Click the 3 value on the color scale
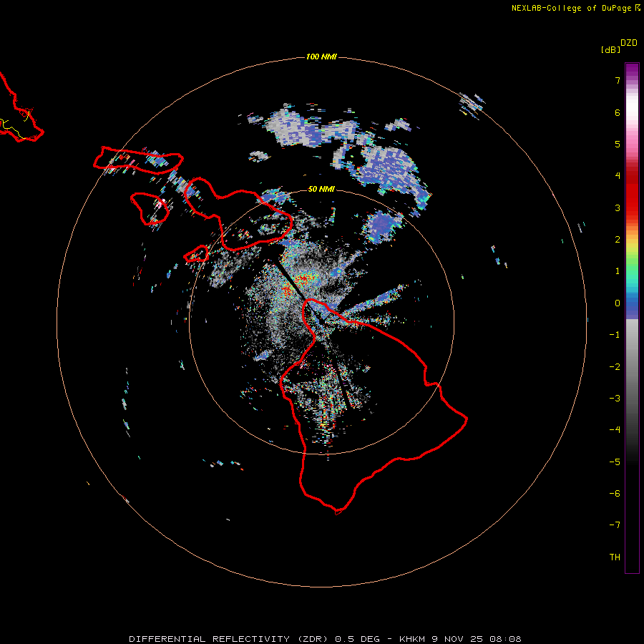Viewport: 644px width, 644px height. [x=618, y=208]
